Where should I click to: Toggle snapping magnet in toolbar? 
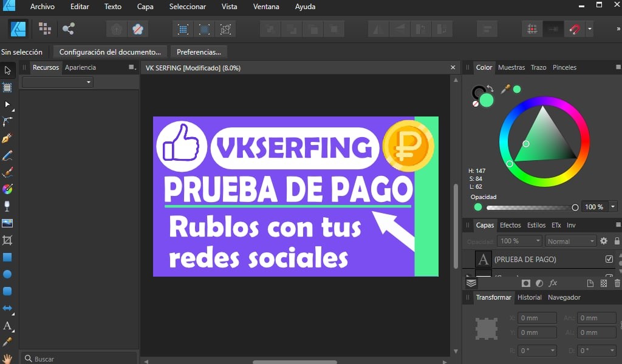pyautogui.click(x=575, y=29)
